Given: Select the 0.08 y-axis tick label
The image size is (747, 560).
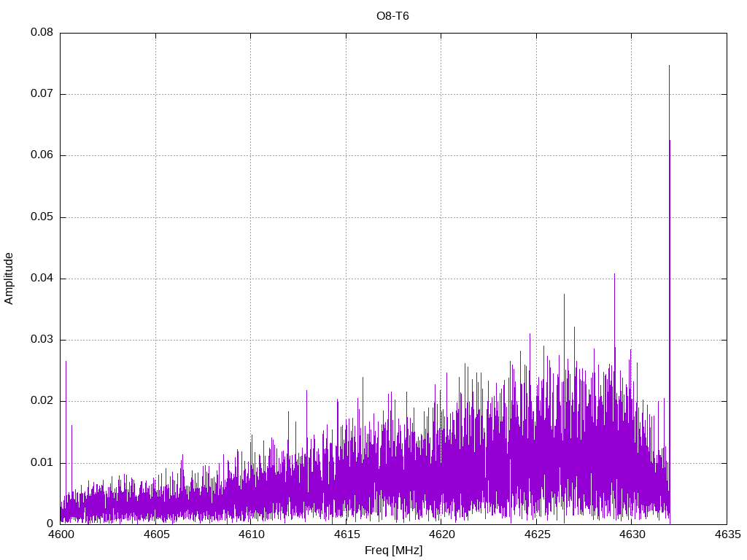Looking at the screenshot, I should pyautogui.click(x=41, y=33).
